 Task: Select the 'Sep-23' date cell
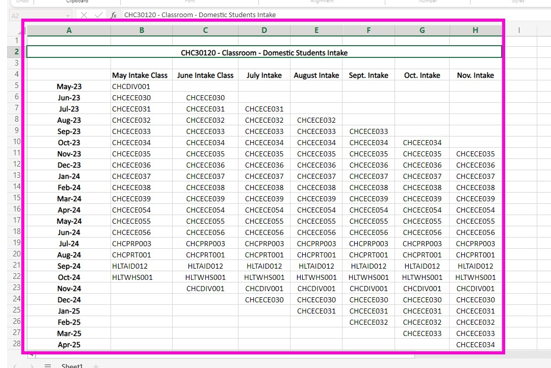click(x=69, y=131)
